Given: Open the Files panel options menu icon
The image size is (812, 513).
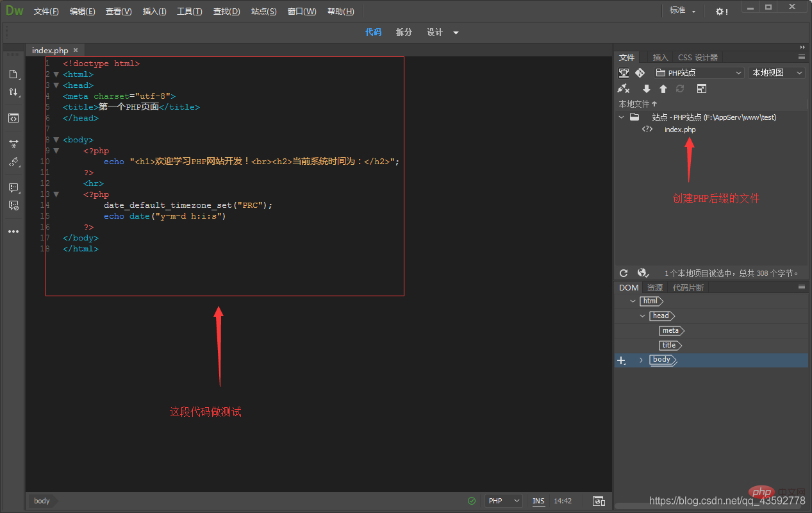Looking at the screenshot, I should 801,57.
